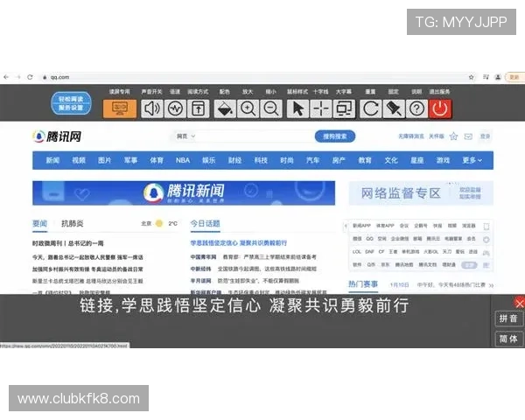
Task: Toggle the large caption (大字幕) icon
Action: [x=344, y=108]
